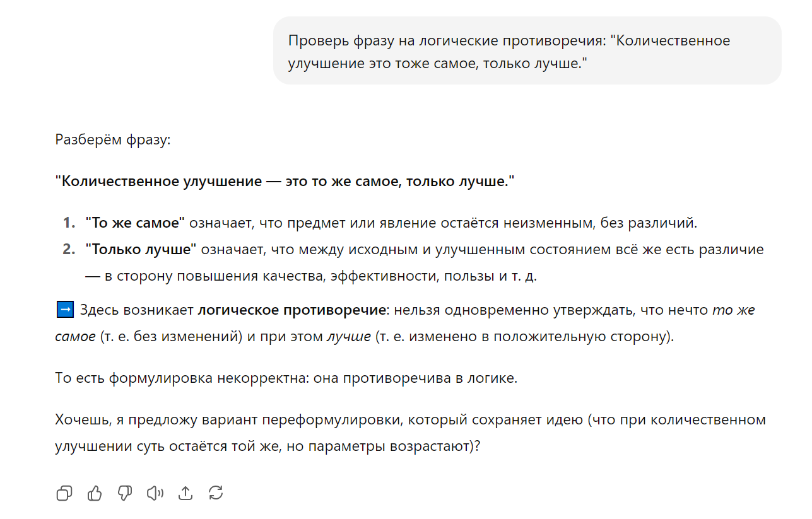Click the list number "2." marker

[x=68, y=249]
